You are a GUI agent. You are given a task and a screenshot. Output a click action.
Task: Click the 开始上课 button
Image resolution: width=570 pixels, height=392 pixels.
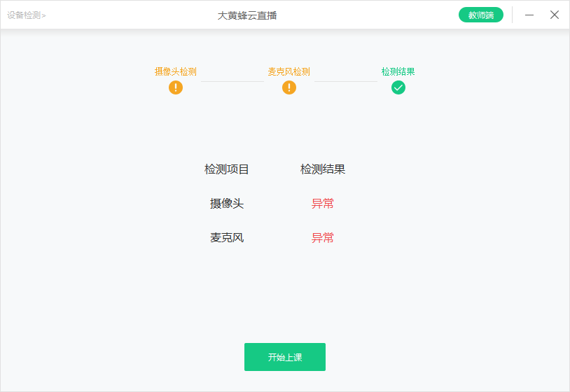click(x=284, y=357)
